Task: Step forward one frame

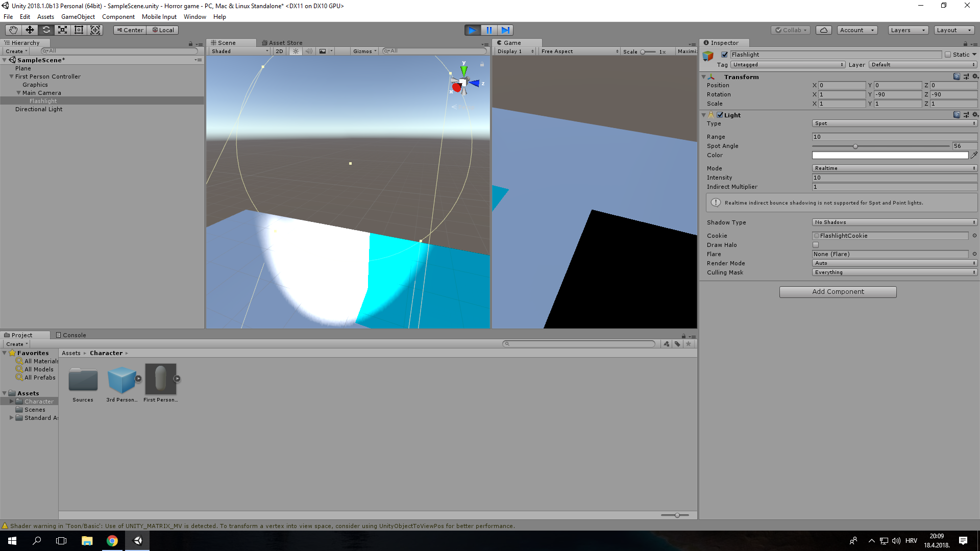Action: click(505, 30)
